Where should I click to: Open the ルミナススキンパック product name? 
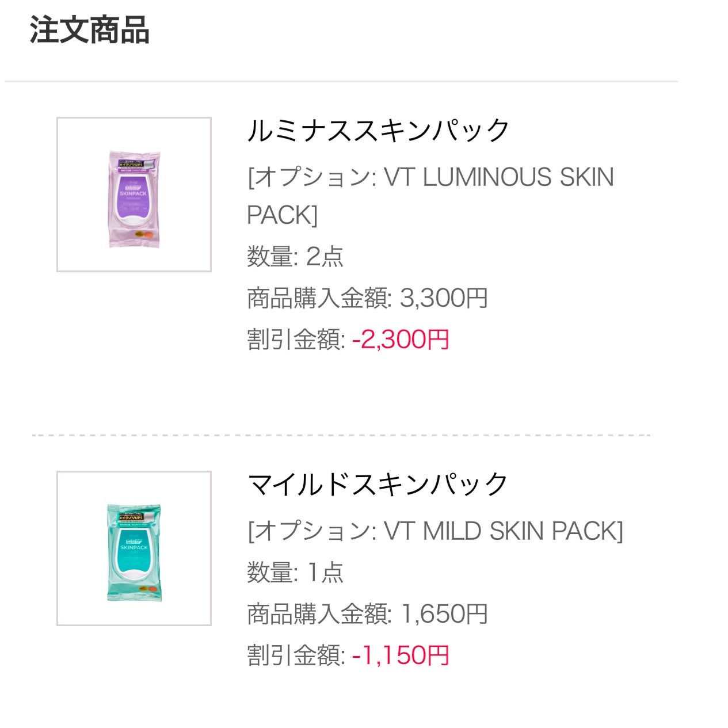pos(378,131)
